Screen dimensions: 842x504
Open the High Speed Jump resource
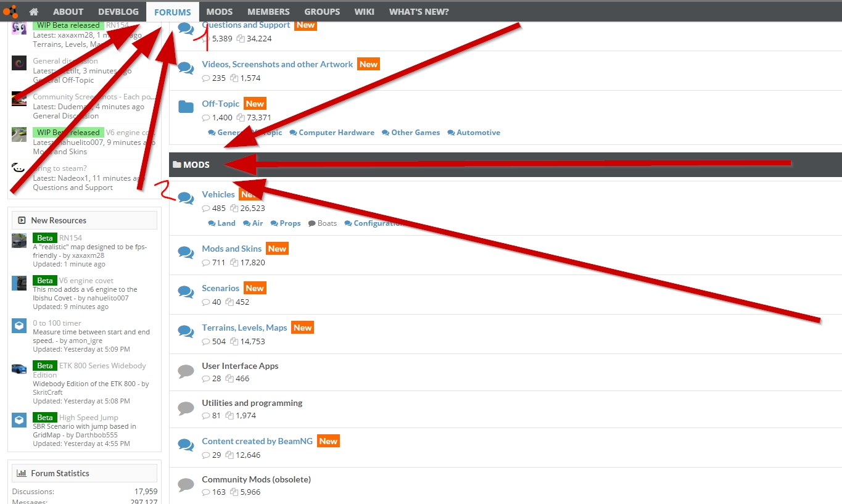[x=88, y=418]
